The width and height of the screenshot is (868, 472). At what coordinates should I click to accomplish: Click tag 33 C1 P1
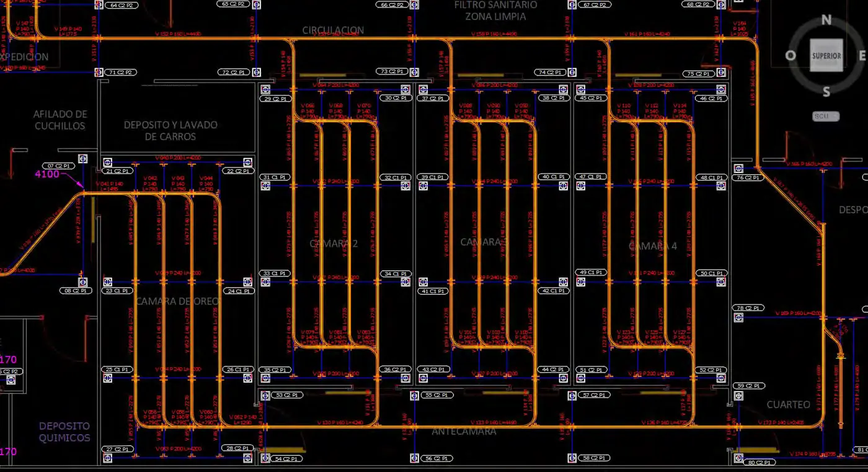[x=275, y=274]
